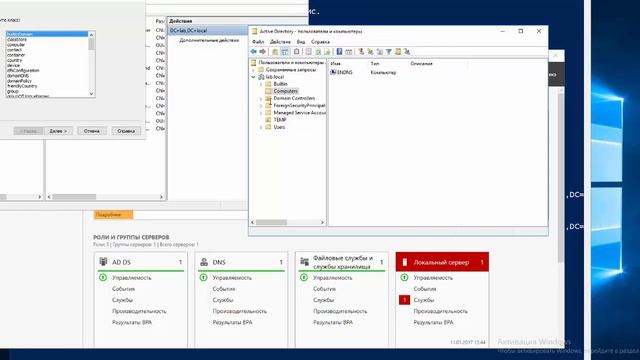Click the AD DS tile icon
Image resolution: width=640 pixels, height=360 pixels.
point(103,262)
